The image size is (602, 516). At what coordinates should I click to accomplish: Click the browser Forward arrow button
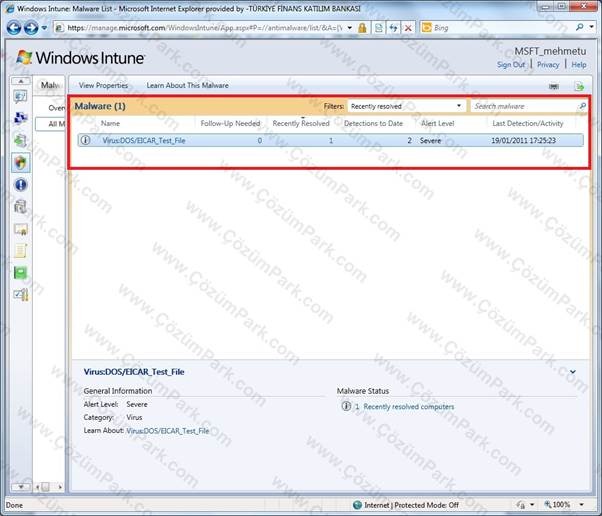(x=31, y=28)
